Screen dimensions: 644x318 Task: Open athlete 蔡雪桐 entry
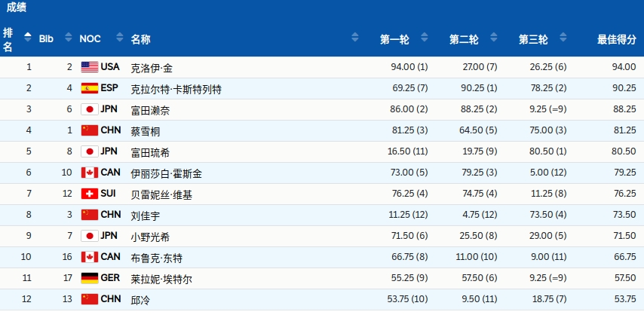click(x=146, y=131)
